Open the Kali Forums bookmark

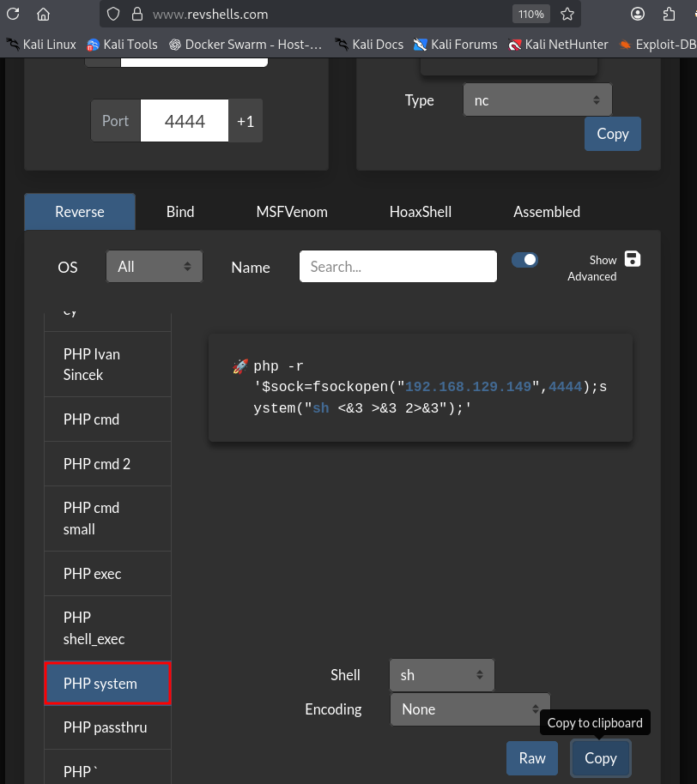click(x=455, y=45)
